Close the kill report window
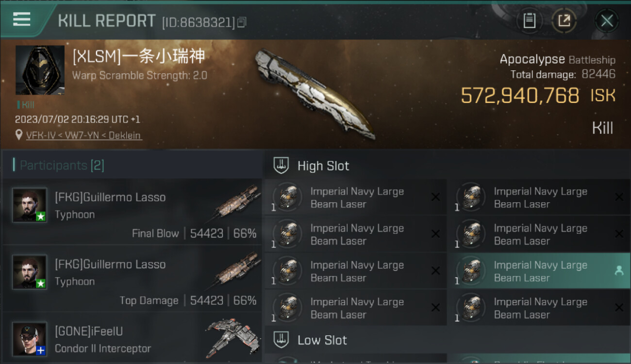The width and height of the screenshot is (631, 364). click(x=607, y=21)
